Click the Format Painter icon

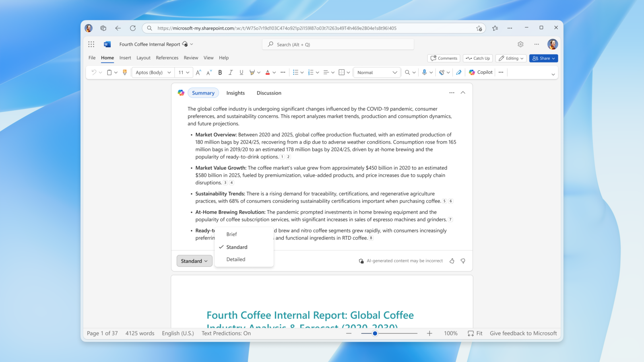(x=124, y=72)
